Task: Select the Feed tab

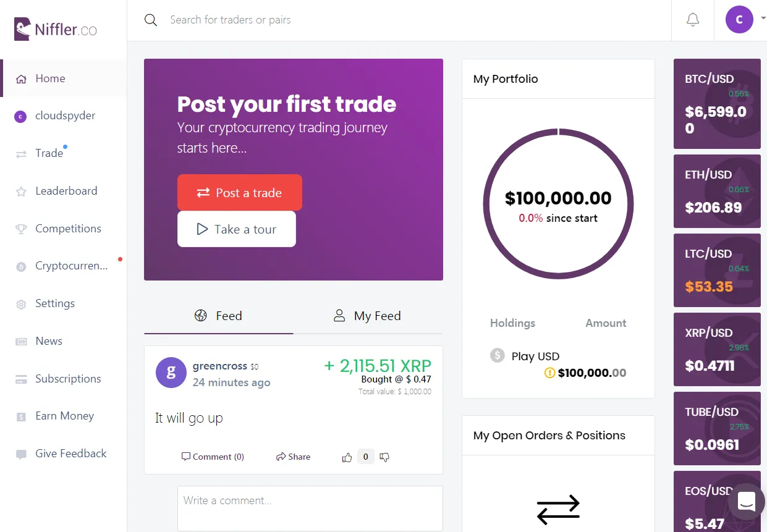Action: click(x=219, y=316)
